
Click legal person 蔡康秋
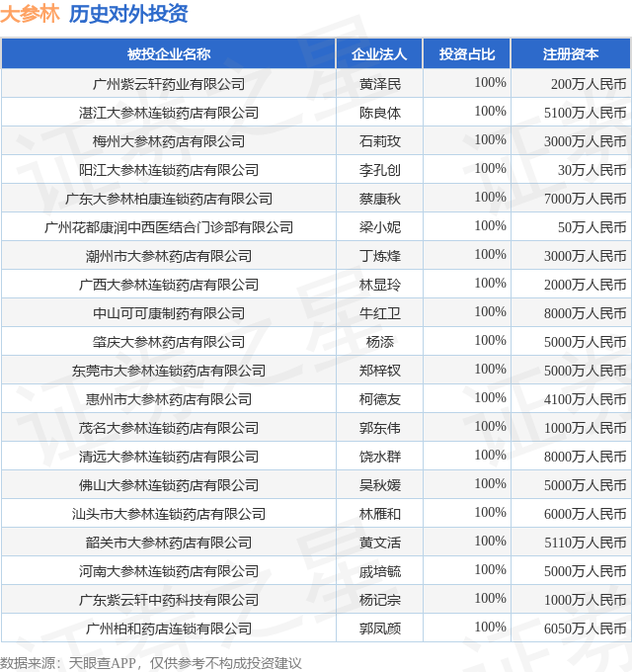pyautogui.click(x=380, y=199)
